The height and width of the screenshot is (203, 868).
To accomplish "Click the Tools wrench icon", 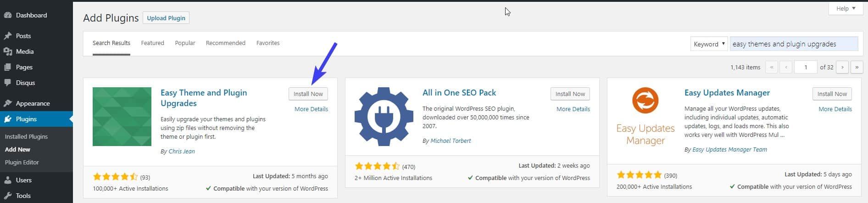I will (x=7, y=196).
